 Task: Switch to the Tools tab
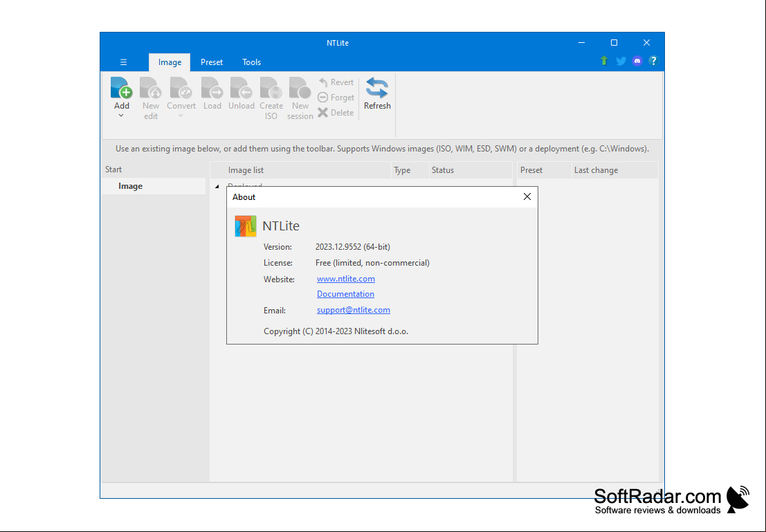252,62
